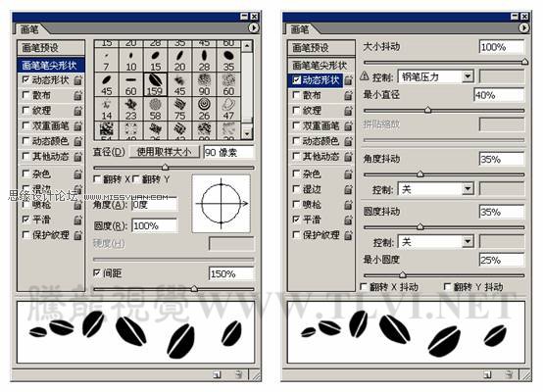
Task: Click the lock icon beside 纹理 in right panel
Action: (348, 111)
